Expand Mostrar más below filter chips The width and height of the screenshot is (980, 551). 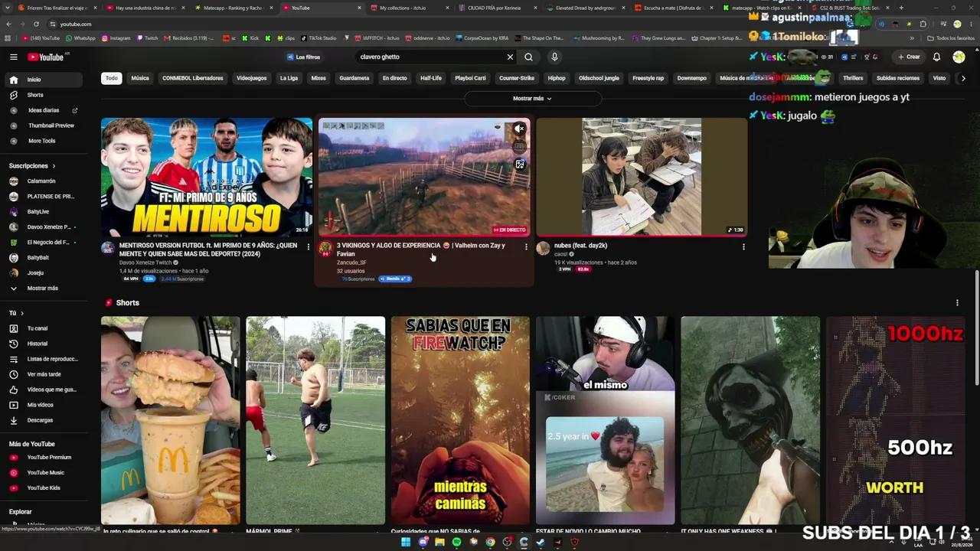pyautogui.click(x=532, y=99)
